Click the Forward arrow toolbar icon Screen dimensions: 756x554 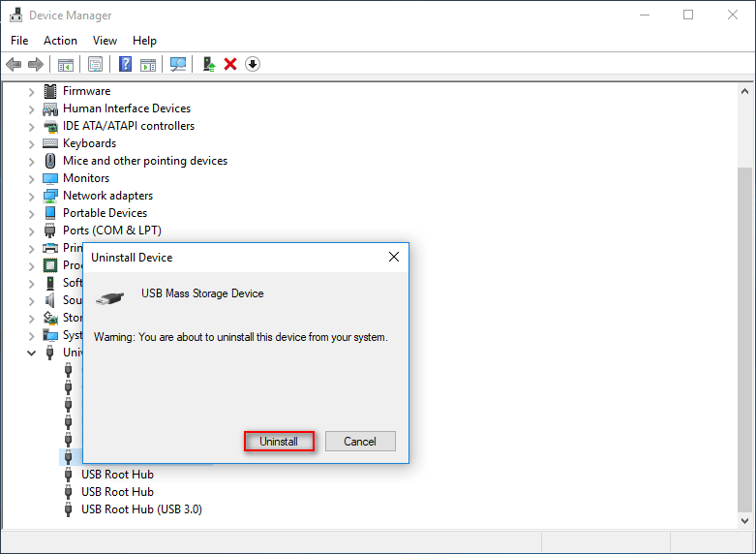tap(36, 64)
